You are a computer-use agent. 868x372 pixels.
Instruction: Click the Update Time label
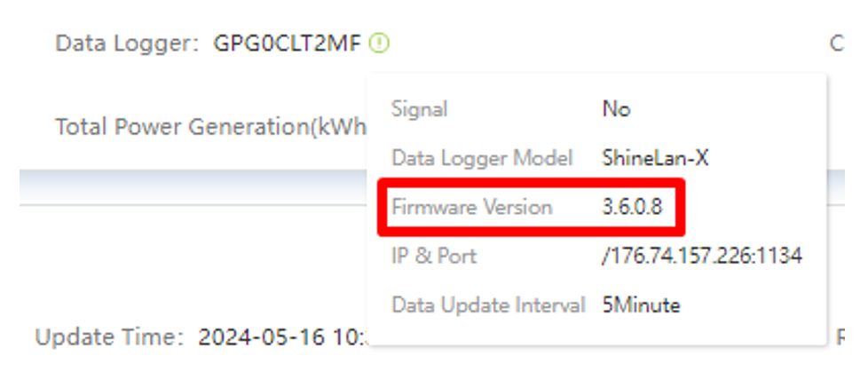coord(111,336)
